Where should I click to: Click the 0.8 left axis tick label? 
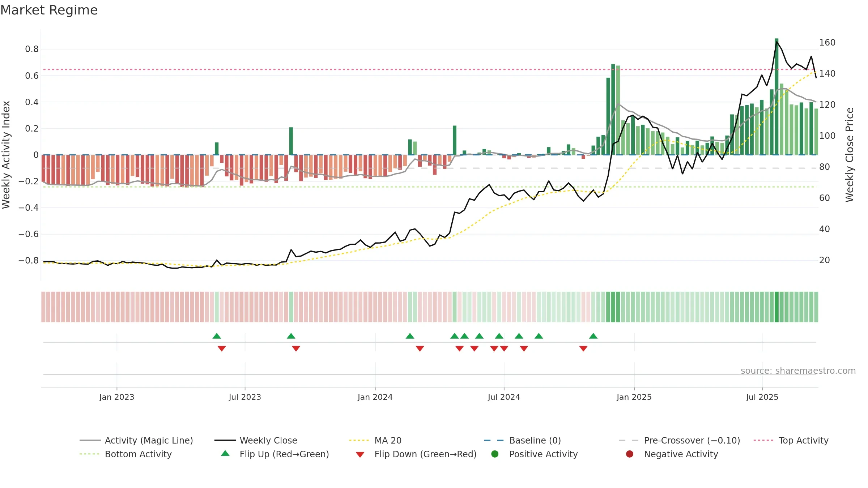point(32,49)
